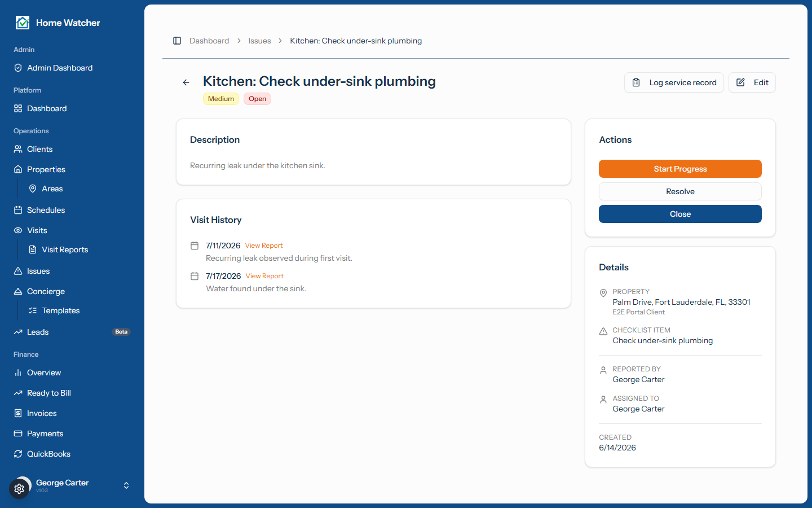The image size is (812, 508).
Task: Click the created date 6/14/2026
Action: pyautogui.click(x=617, y=448)
